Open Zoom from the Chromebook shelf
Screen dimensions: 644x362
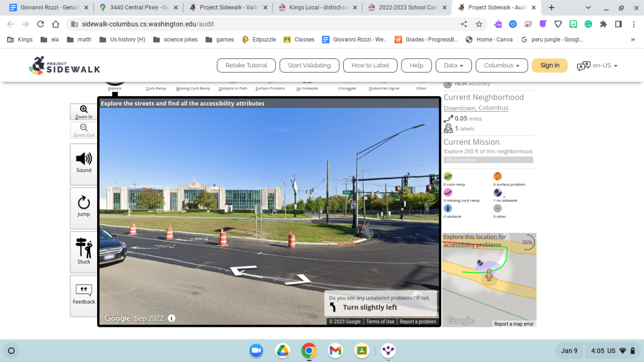[257, 350]
